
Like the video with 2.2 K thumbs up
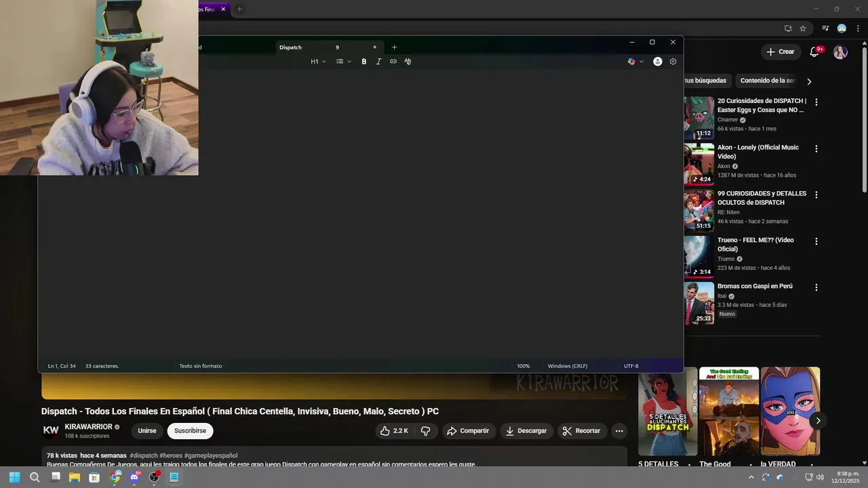click(x=394, y=431)
